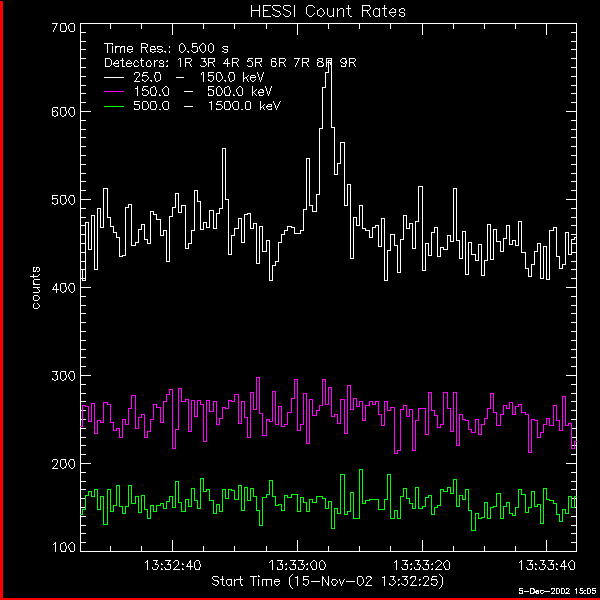Click the y-axis value 700
The height and width of the screenshot is (600, 600).
click(64, 28)
